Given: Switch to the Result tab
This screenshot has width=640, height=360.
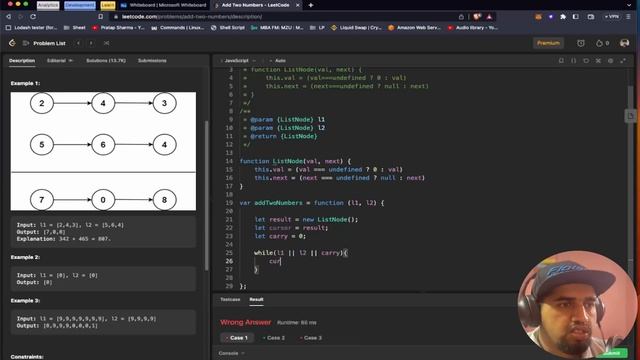Looking at the screenshot, I should pos(256,299).
